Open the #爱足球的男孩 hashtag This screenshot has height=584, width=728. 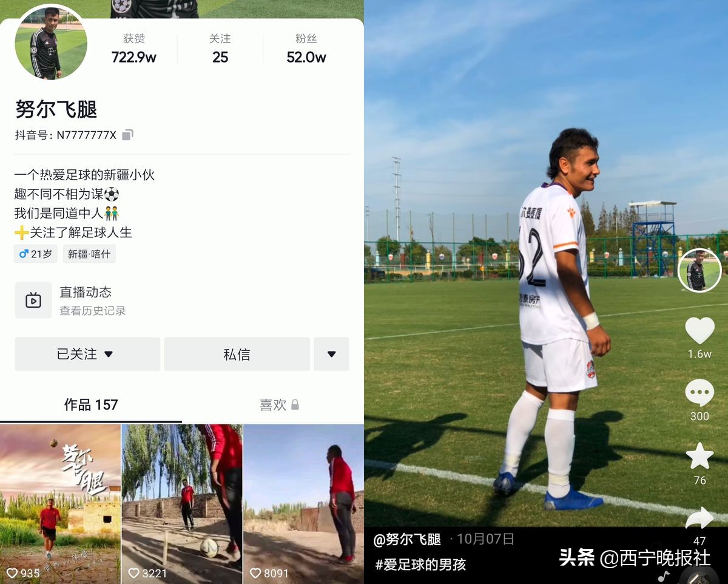point(420,565)
